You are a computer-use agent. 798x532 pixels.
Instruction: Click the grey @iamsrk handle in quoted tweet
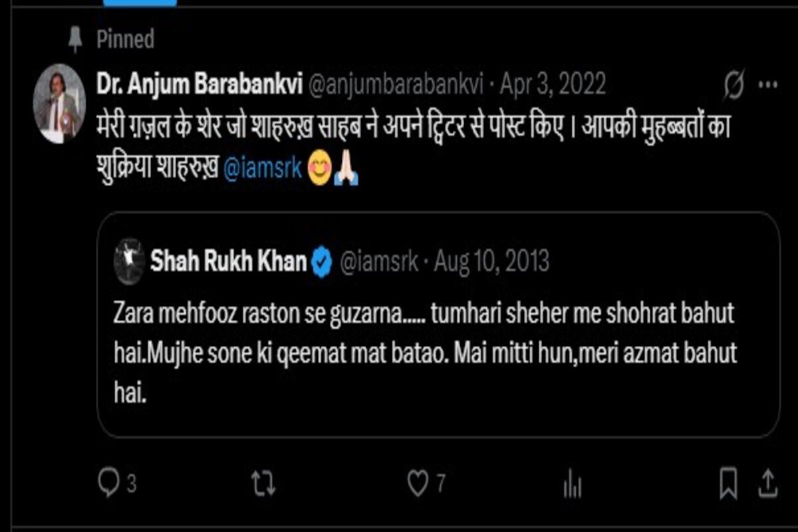tap(379, 262)
